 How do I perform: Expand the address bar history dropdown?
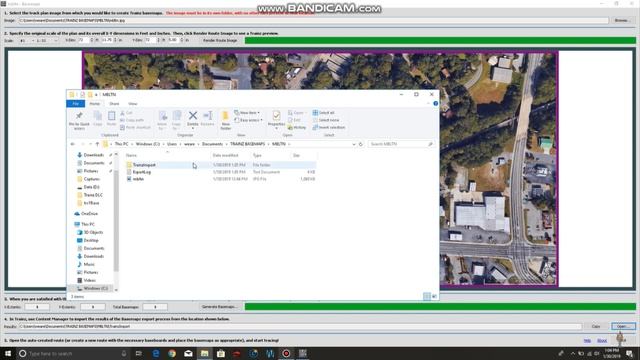353,144
